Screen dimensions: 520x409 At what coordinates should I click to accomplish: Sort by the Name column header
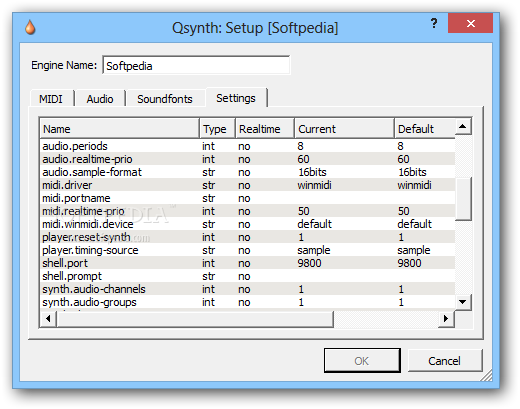119,129
